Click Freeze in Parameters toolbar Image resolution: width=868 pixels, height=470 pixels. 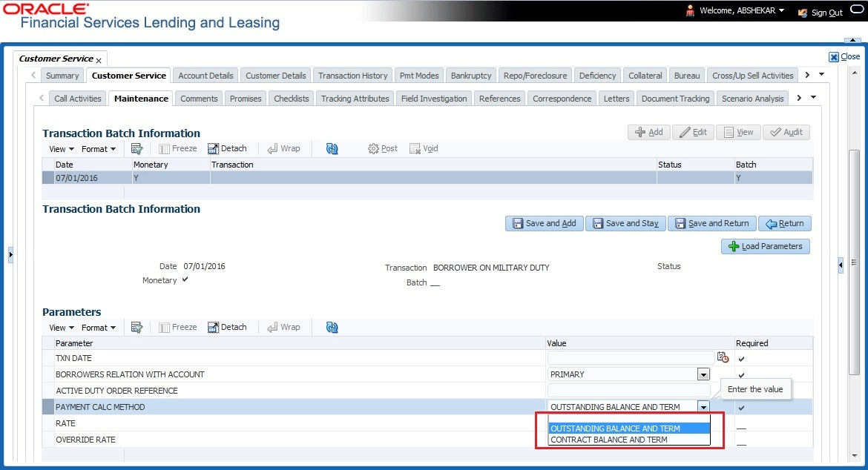click(178, 328)
